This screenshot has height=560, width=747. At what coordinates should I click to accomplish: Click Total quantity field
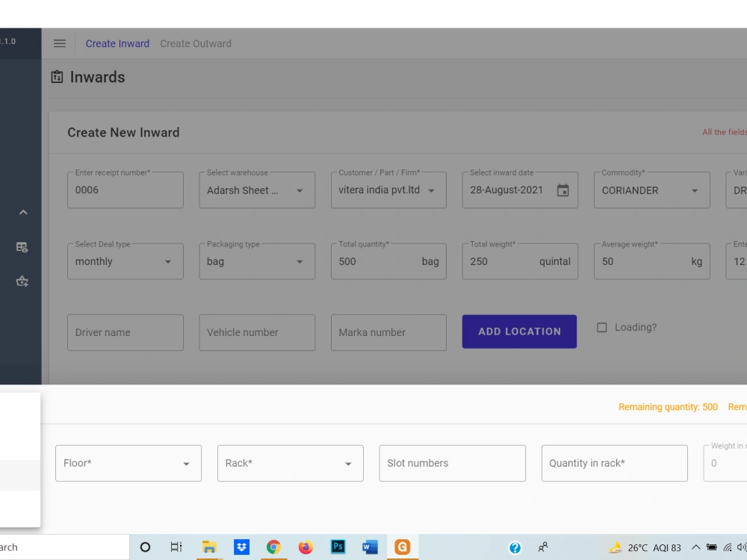click(388, 261)
